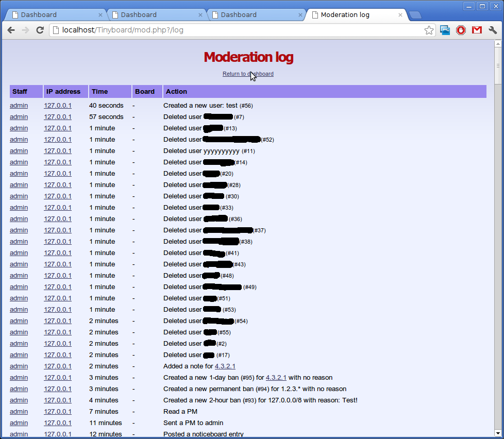Image resolution: width=504 pixels, height=439 pixels.
Task: Open the Gmail extension icon
Action: pyautogui.click(x=477, y=30)
